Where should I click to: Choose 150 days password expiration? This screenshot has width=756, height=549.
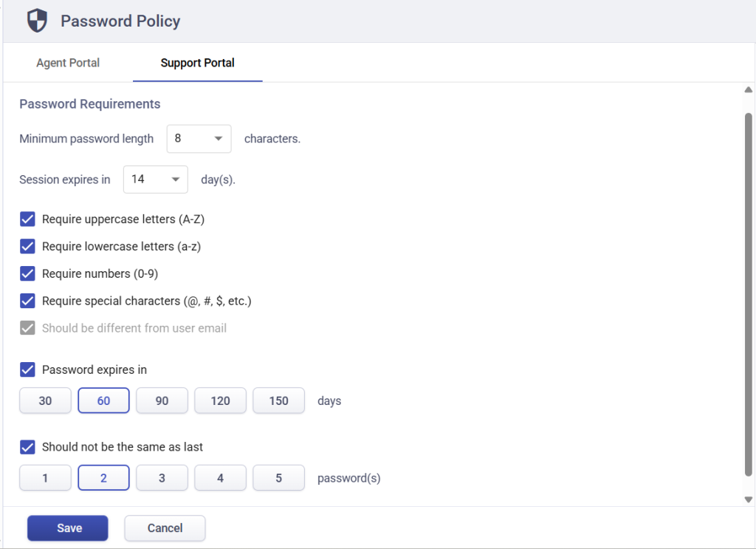tap(278, 400)
